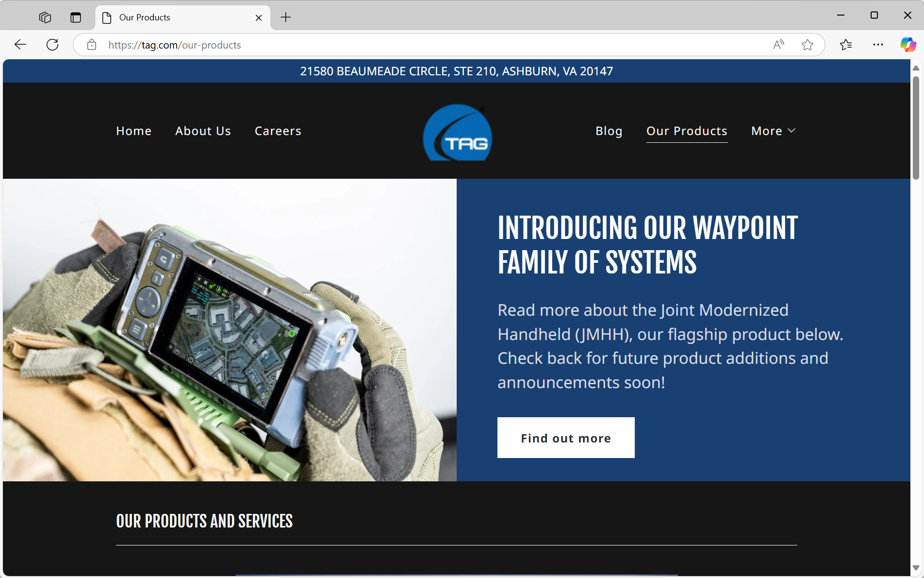Open workspaces icon in title bar
924x578 pixels.
(x=45, y=17)
